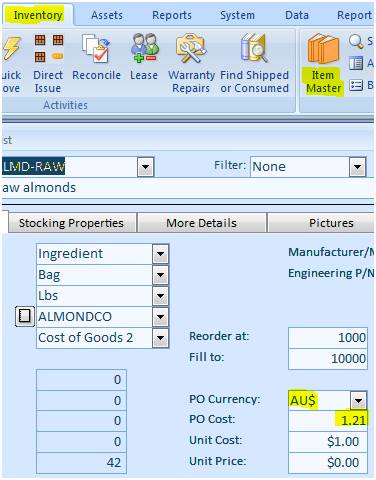
Task: Open the PO Currency AU$ dropdown
Action: click(x=359, y=400)
